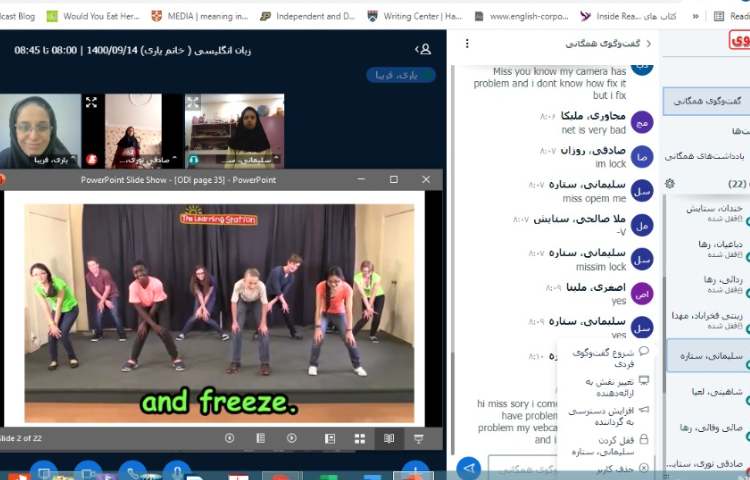Click the avatar beside 'miss opem me'
This screenshot has width=750, height=480.
coord(641,191)
